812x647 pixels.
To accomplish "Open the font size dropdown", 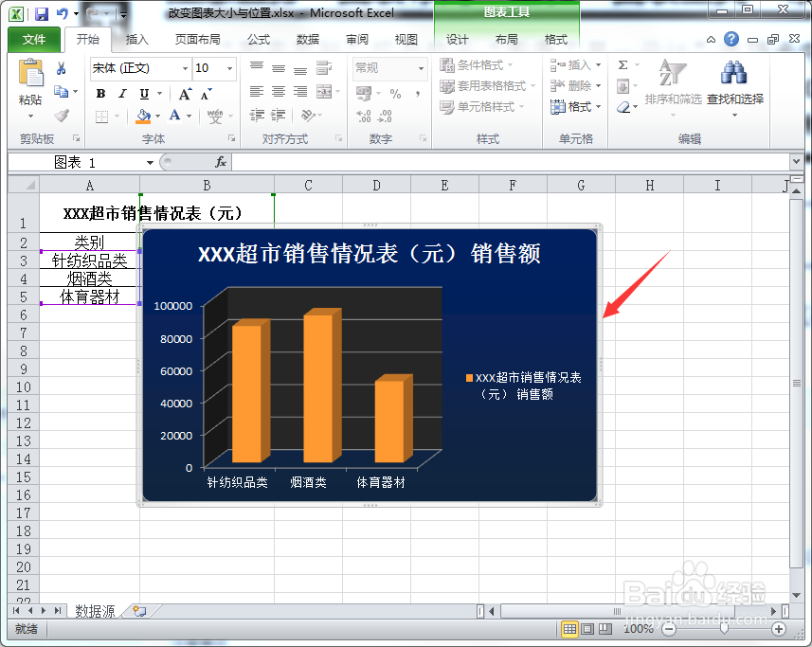I will pos(229,68).
